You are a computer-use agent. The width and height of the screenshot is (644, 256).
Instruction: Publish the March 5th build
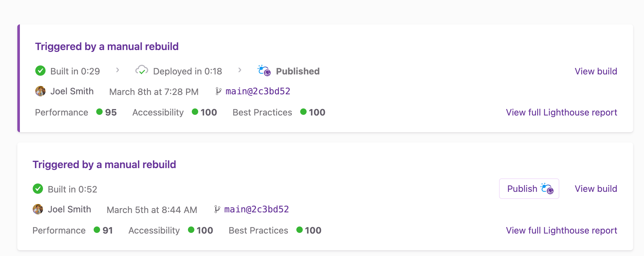point(529,189)
